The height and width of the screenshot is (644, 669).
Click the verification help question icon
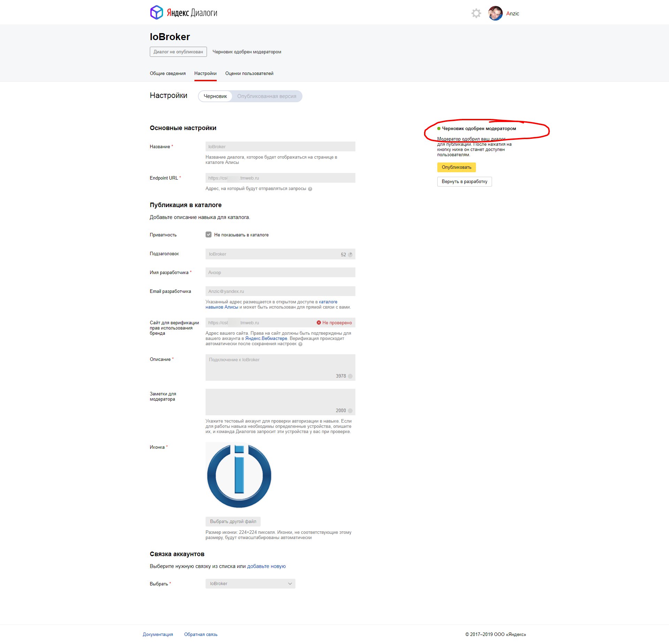300,344
